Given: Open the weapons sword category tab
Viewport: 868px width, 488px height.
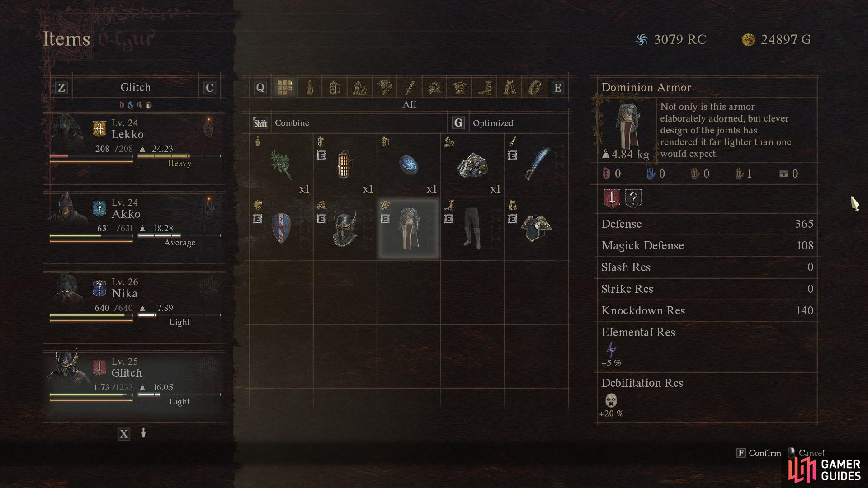Looking at the screenshot, I should point(410,88).
